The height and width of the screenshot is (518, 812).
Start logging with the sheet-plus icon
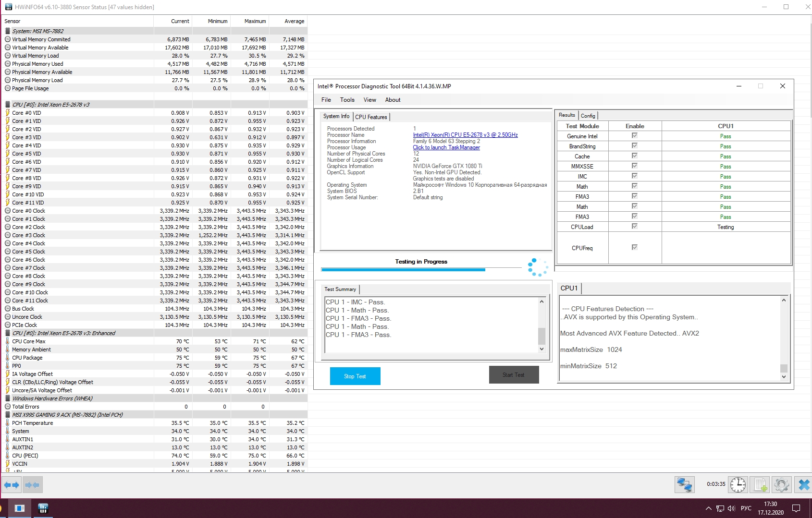pos(760,485)
